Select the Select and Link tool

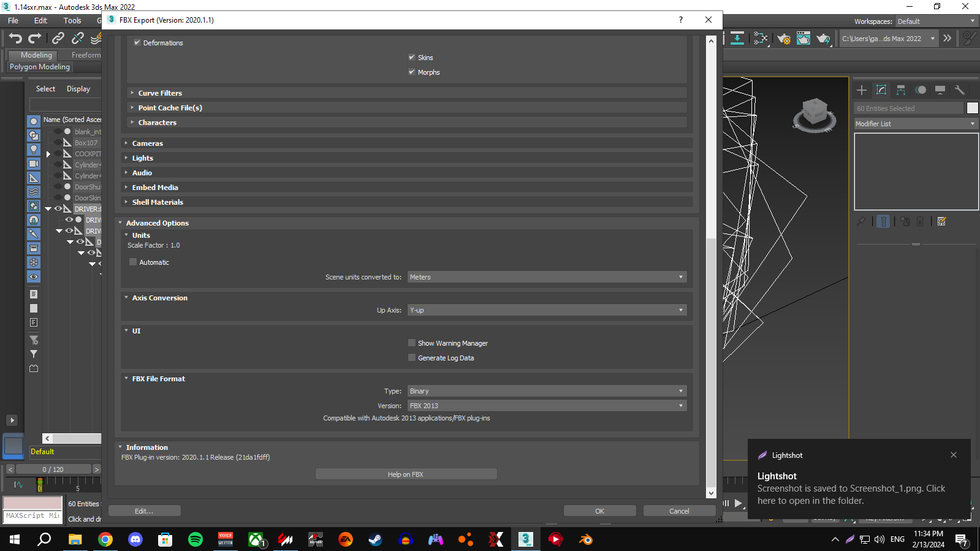coord(58,38)
